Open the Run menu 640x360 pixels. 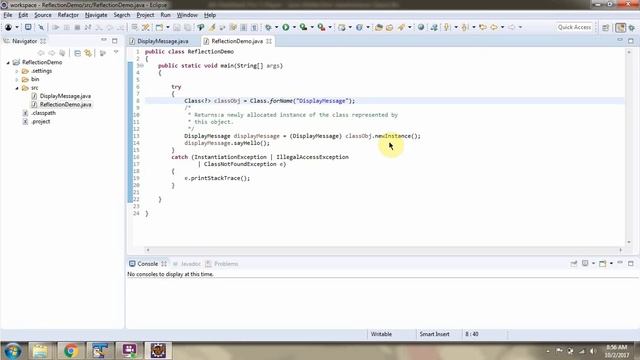click(165, 15)
